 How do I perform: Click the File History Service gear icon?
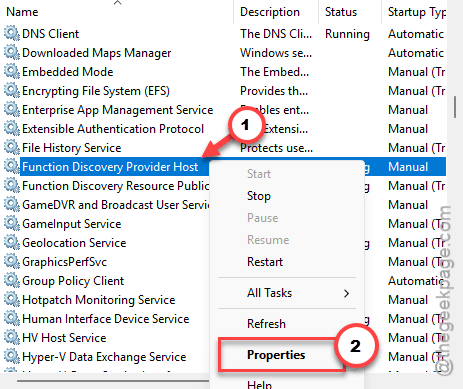12,148
